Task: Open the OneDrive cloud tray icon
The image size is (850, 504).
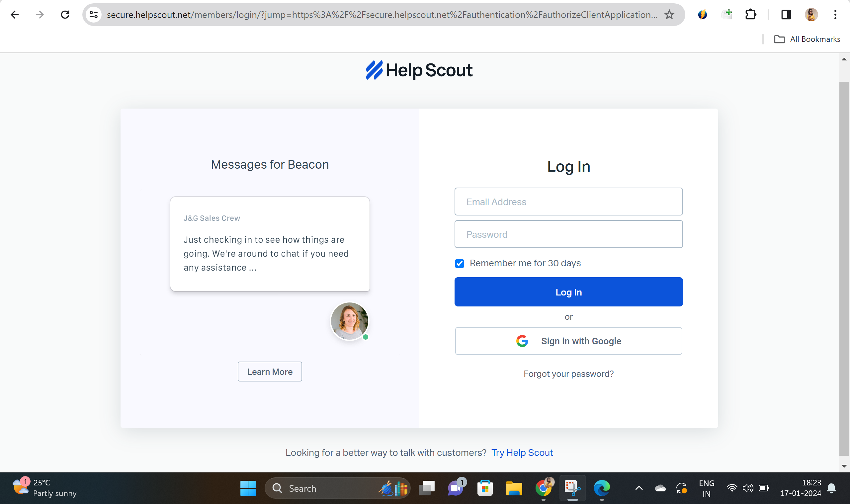Action: tap(660, 488)
